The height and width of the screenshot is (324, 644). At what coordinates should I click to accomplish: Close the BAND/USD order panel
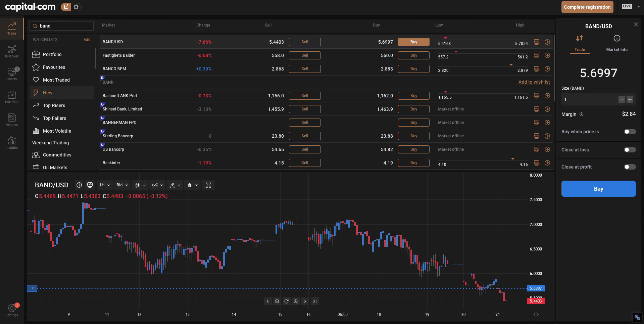pyautogui.click(x=636, y=25)
